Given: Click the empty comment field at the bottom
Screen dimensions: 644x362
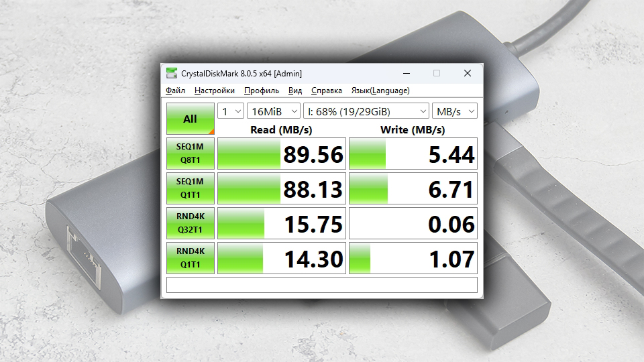Looking at the screenshot, I should coord(322,285).
